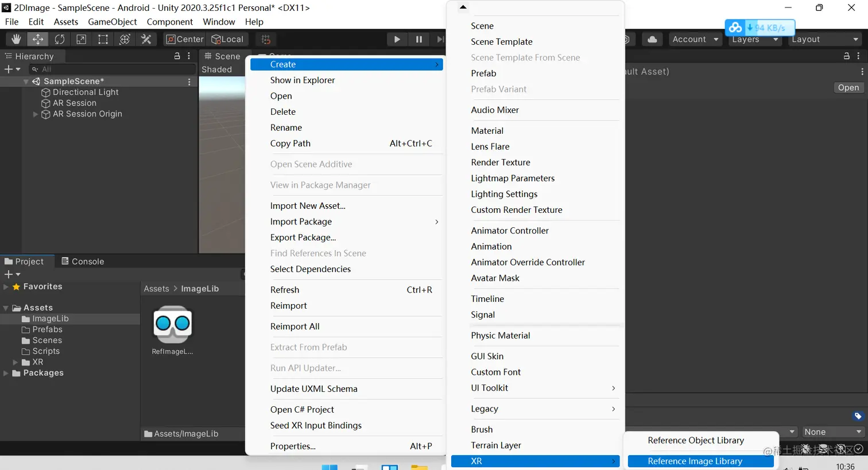Open the None asset bundle variant dropdown
Viewport: 868px width, 470px height.
832,432
